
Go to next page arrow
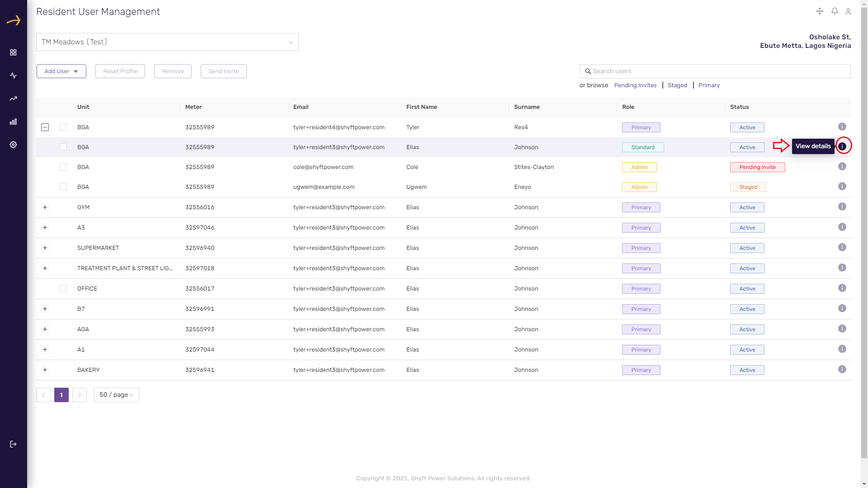coord(80,395)
